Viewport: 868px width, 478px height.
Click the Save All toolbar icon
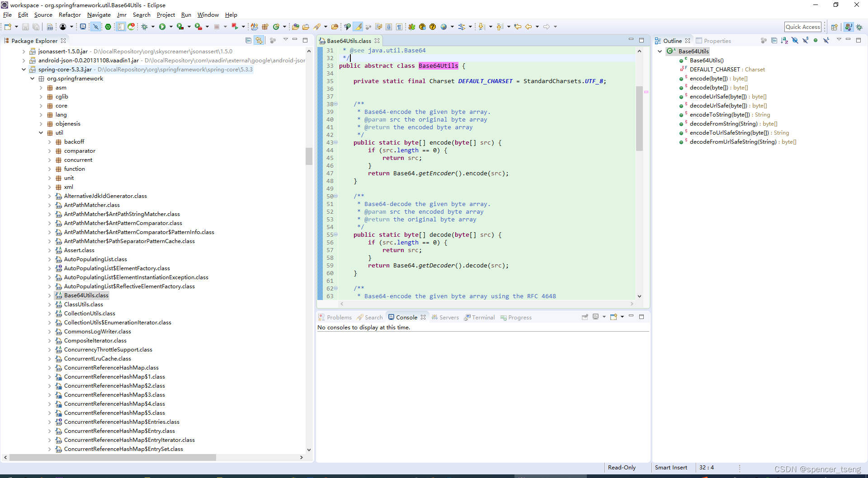(x=36, y=27)
